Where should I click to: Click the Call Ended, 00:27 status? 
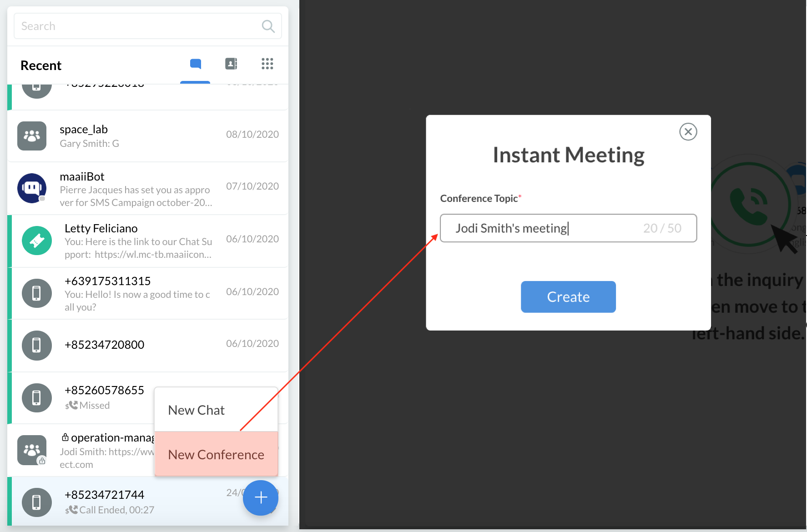tap(116, 510)
